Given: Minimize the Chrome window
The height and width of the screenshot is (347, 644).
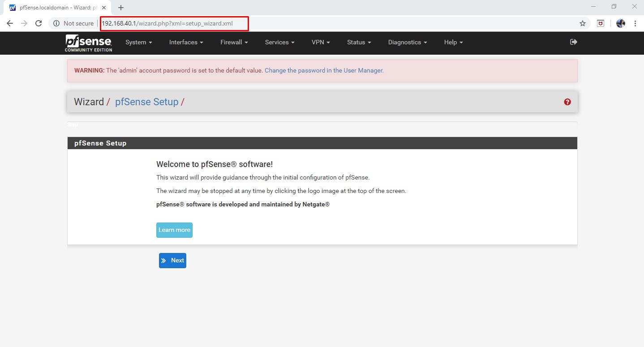Looking at the screenshot, I should pos(593,7).
